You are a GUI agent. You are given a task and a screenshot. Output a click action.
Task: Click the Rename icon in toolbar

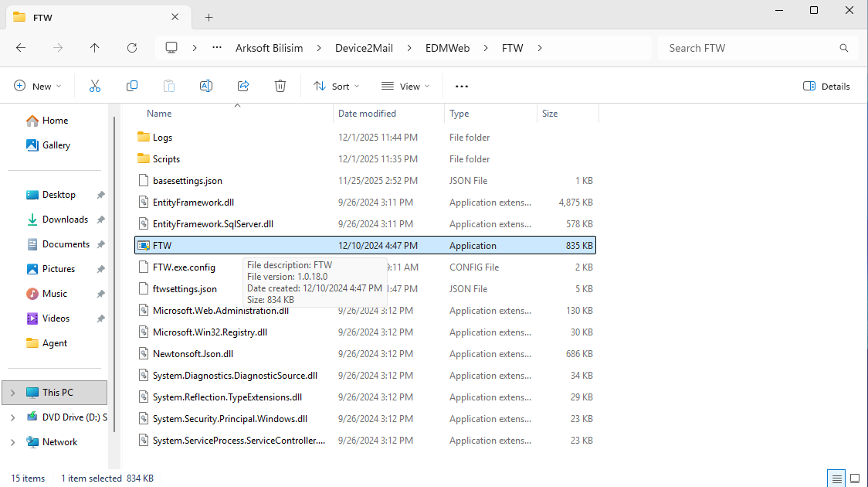tap(206, 86)
